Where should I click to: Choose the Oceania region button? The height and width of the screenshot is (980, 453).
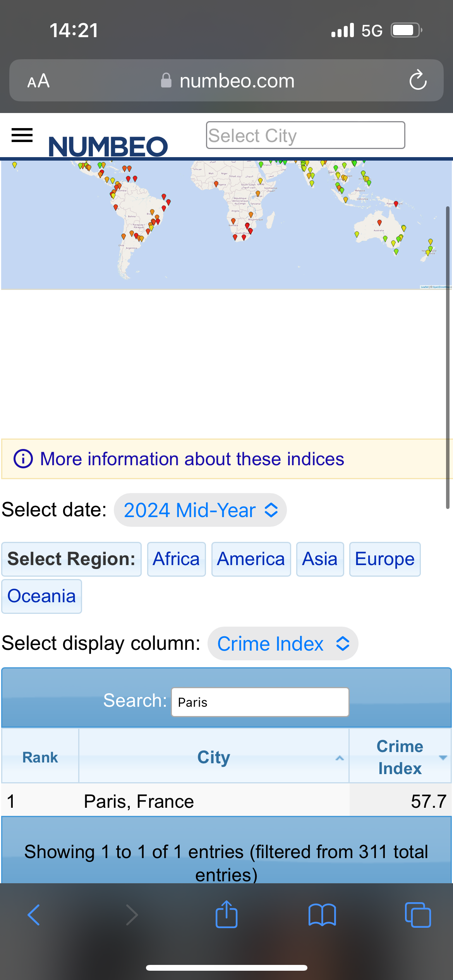tap(41, 596)
